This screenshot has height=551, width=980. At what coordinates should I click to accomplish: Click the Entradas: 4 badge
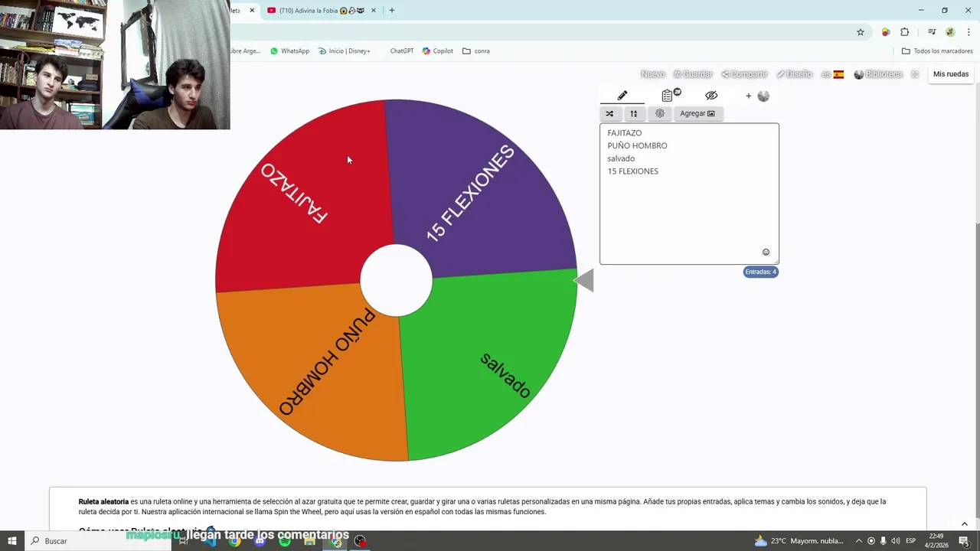click(x=761, y=272)
